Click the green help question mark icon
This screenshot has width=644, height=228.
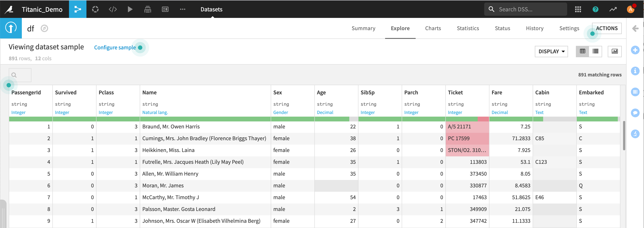pyautogui.click(x=595, y=9)
